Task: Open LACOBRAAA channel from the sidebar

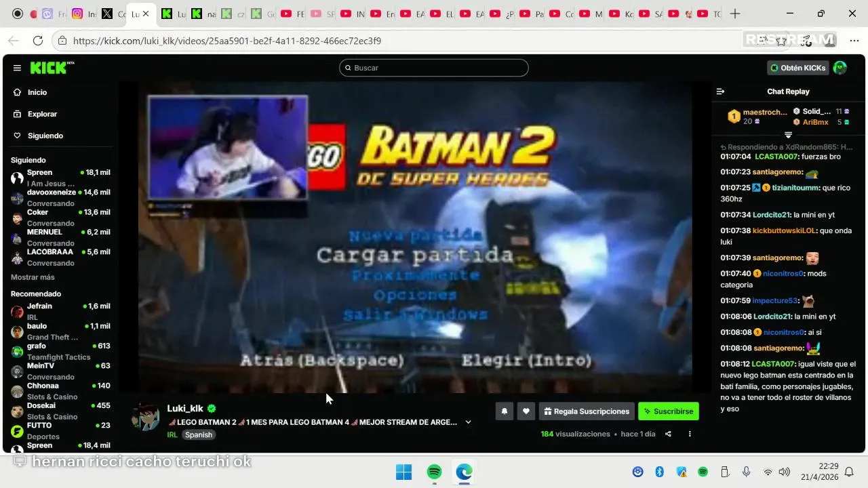Action: [x=60, y=256]
